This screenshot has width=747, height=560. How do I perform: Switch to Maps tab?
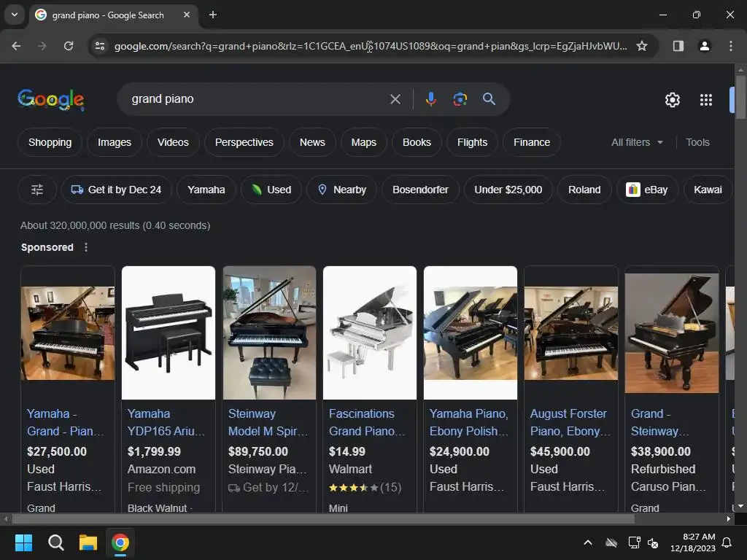(363, 142)
